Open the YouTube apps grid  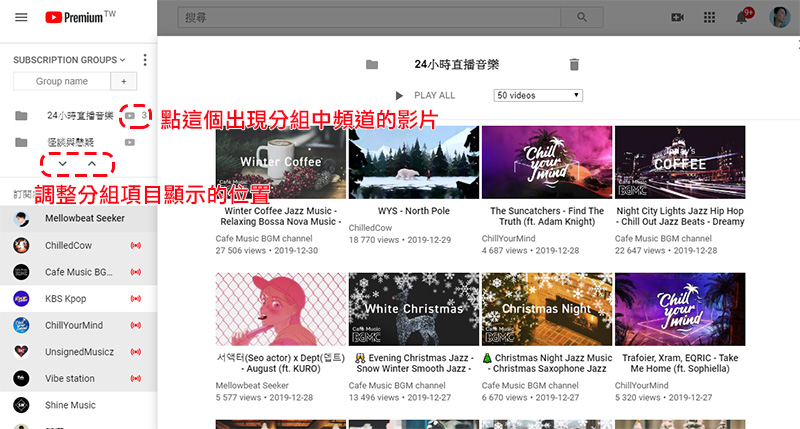pos(710,17)
